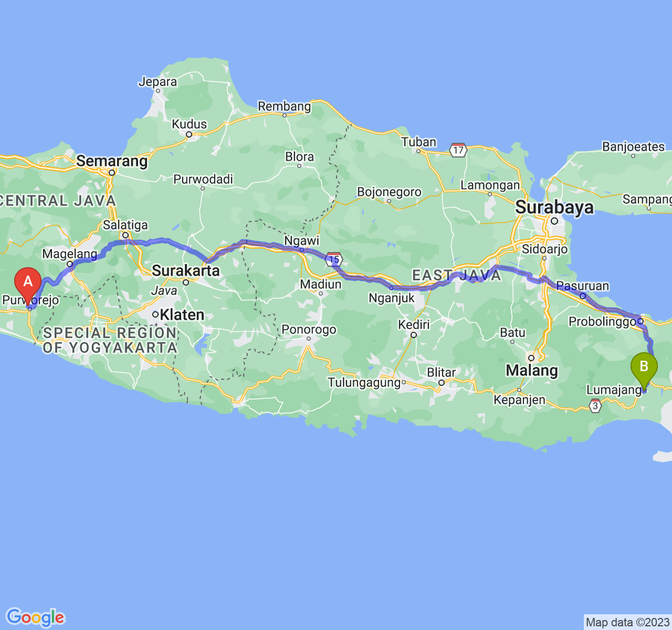
Task: Click the Madiun town label
Action: point(321,285)
